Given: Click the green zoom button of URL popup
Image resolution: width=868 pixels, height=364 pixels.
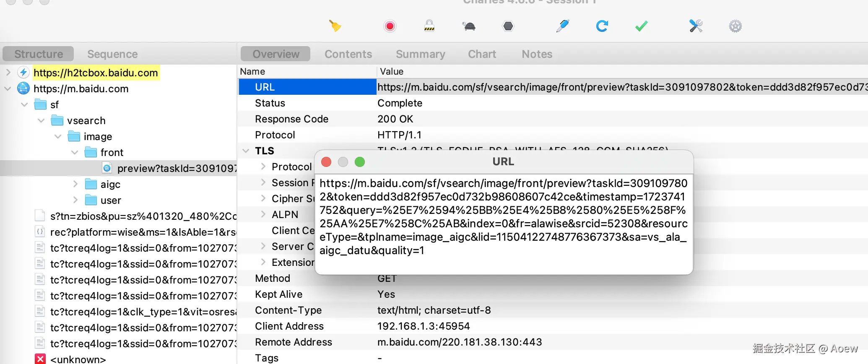Looking at the screenshot, I should pos(360,162).
